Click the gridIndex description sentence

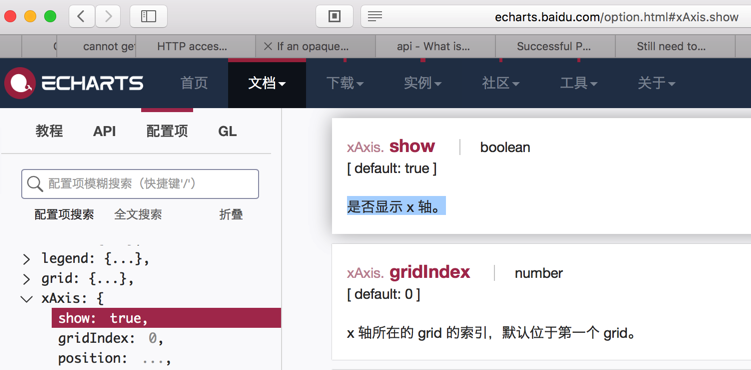[491, 333]
